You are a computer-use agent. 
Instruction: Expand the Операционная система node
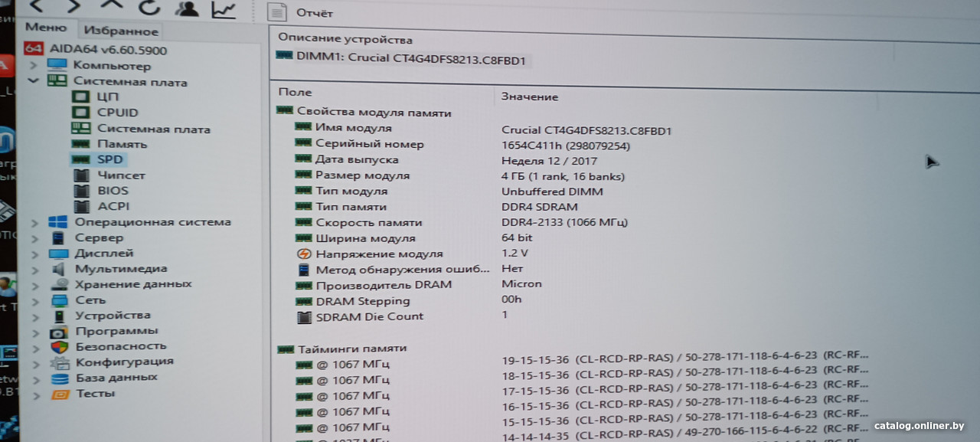34,223
